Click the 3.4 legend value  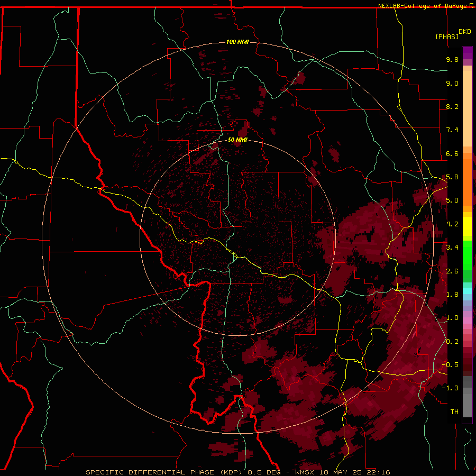click(452, 248)
